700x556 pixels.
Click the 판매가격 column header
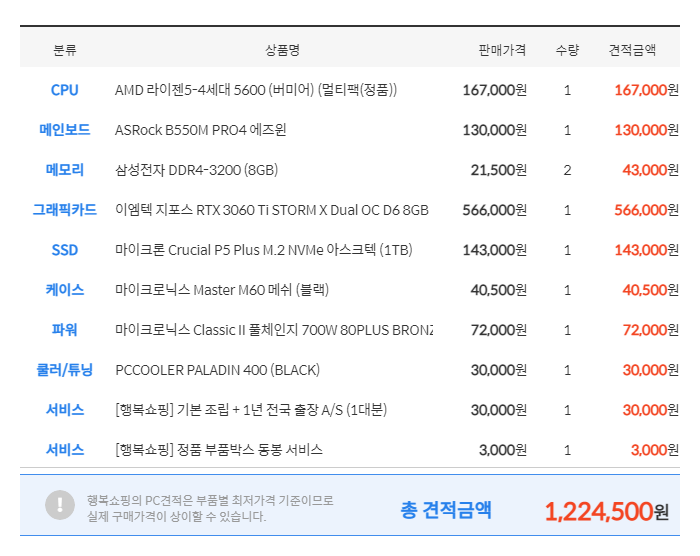(502, 50)
